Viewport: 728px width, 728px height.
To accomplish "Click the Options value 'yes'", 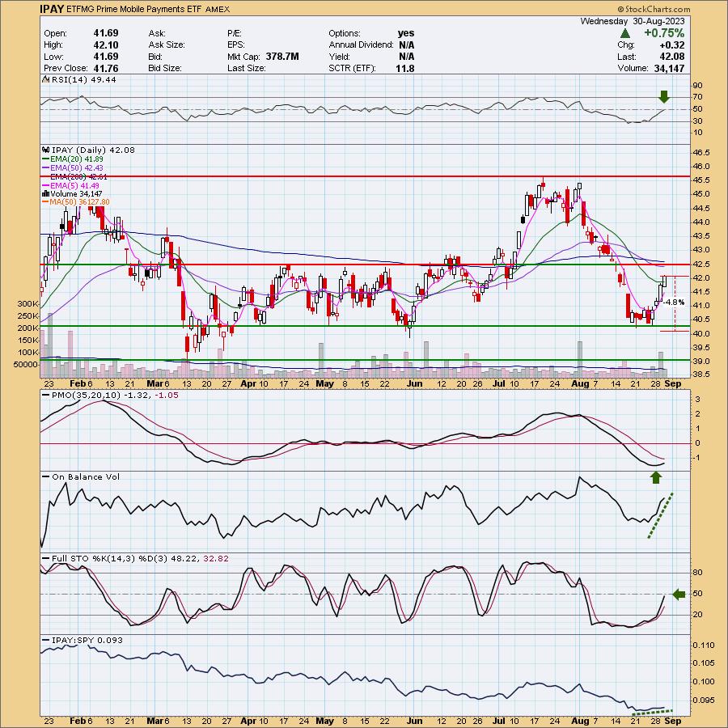I will 406,33.
